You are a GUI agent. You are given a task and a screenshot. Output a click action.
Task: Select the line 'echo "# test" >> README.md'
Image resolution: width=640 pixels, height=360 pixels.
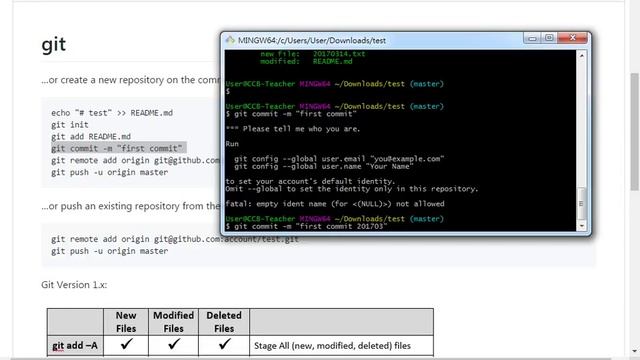[x=112, y=113]
